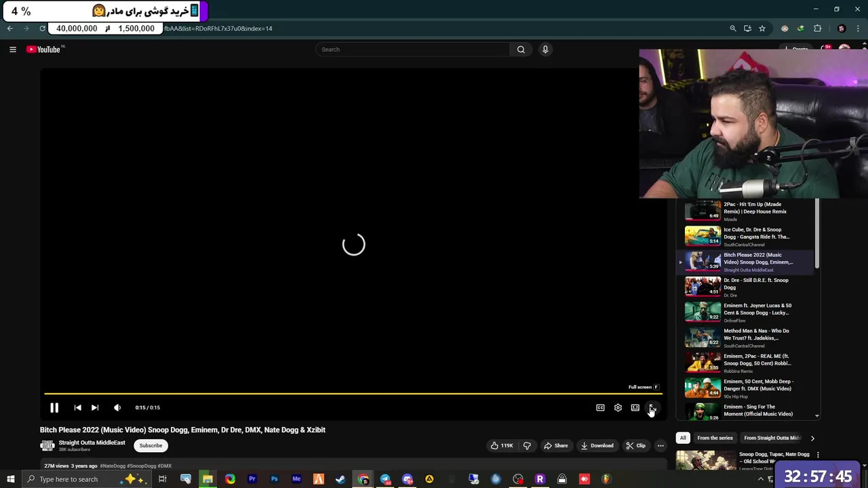Skip to previous video in player controls

[x=77, y=407]
